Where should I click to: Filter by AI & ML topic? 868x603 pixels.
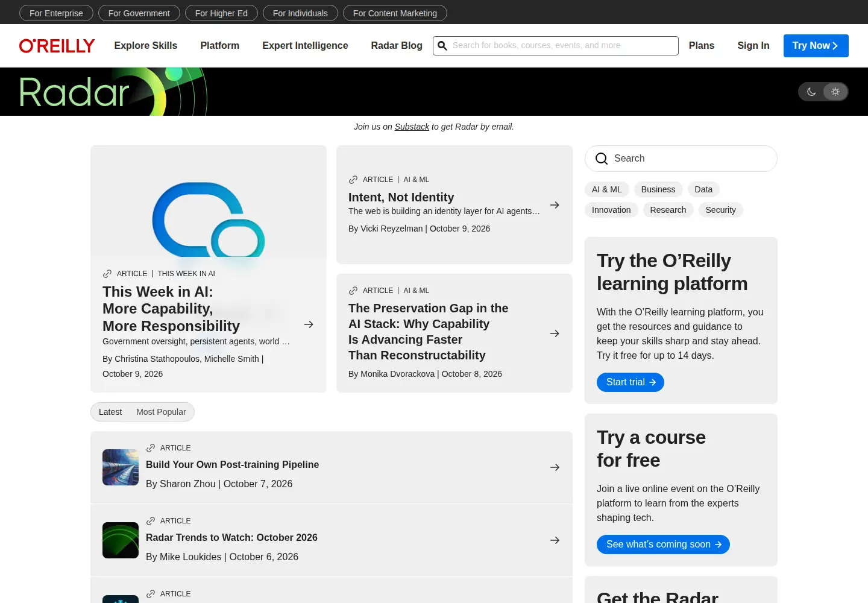point(607,189)
